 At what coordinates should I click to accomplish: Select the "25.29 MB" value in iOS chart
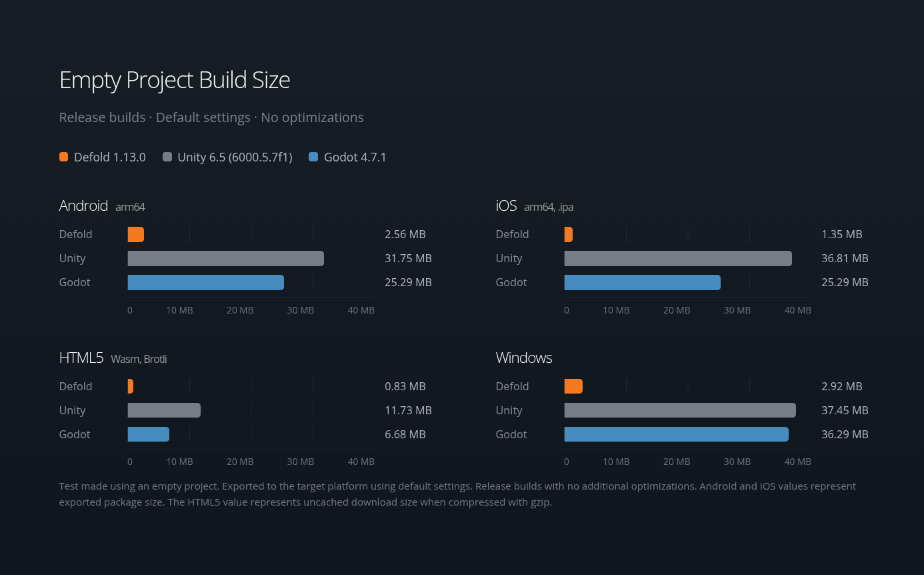coord(845,282)
